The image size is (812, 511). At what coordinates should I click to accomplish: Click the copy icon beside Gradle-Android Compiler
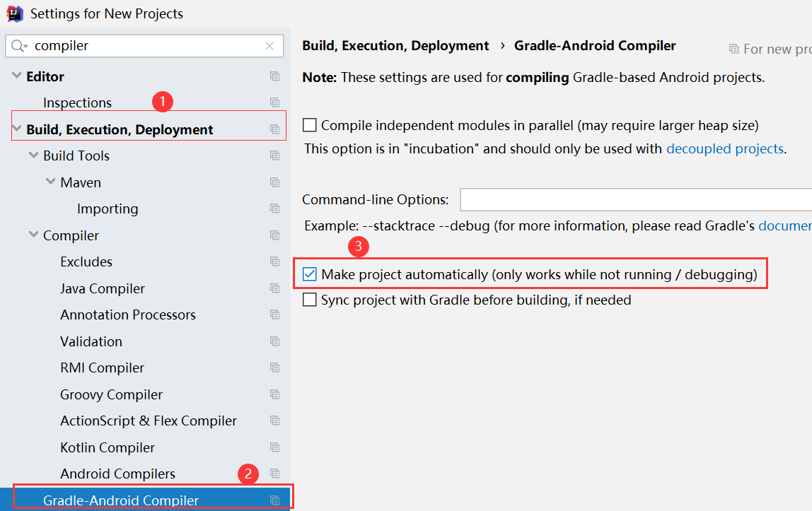click(x=275, y=500)
